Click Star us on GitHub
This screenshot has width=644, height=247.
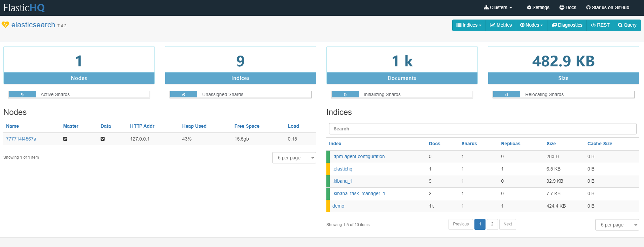[x=608, y=7]
